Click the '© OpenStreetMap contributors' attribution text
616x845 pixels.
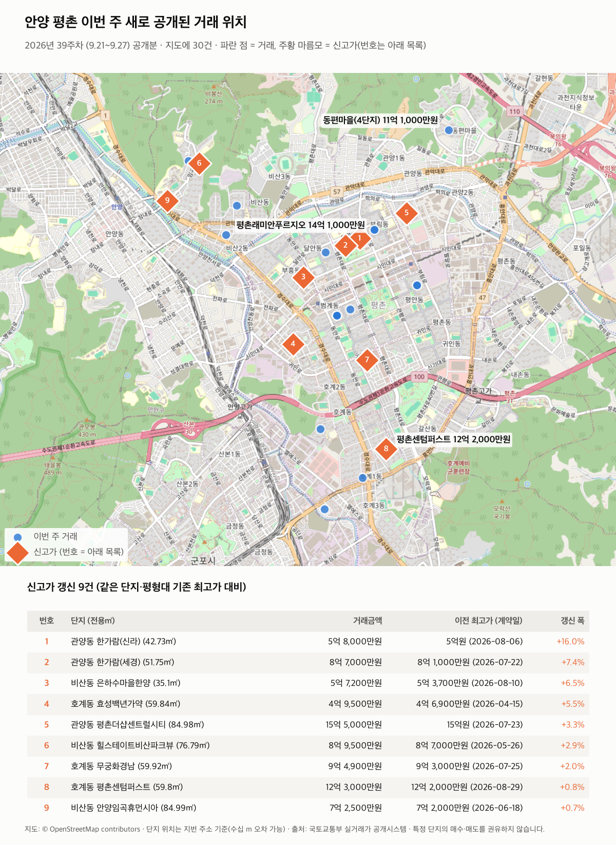point(91,829)
